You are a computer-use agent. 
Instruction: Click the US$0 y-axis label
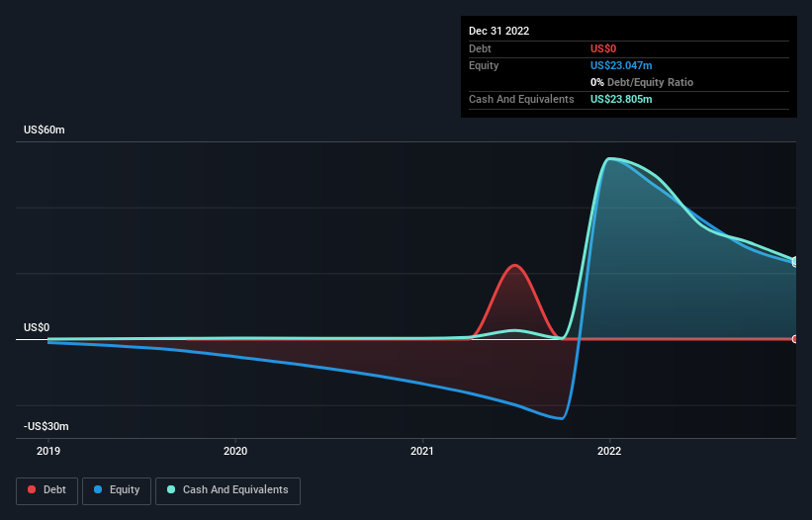point(37,327)
